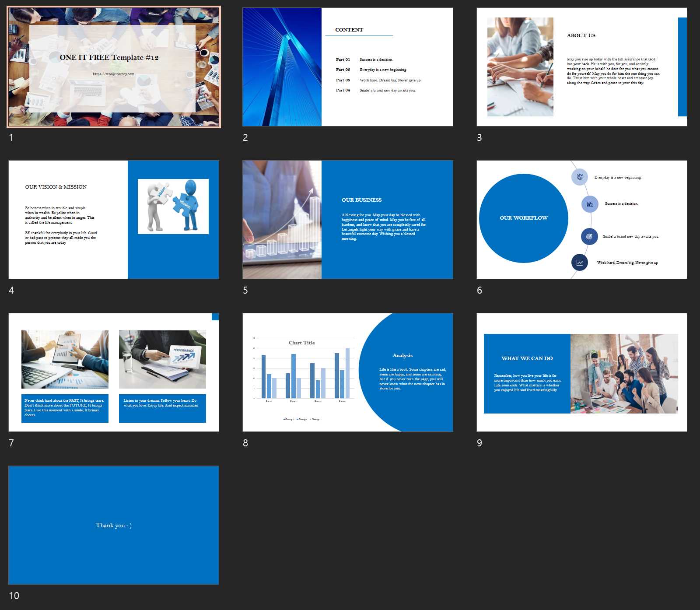
Task: Click the Performance tablet photo on slide 7
Action: click(162, 359)
